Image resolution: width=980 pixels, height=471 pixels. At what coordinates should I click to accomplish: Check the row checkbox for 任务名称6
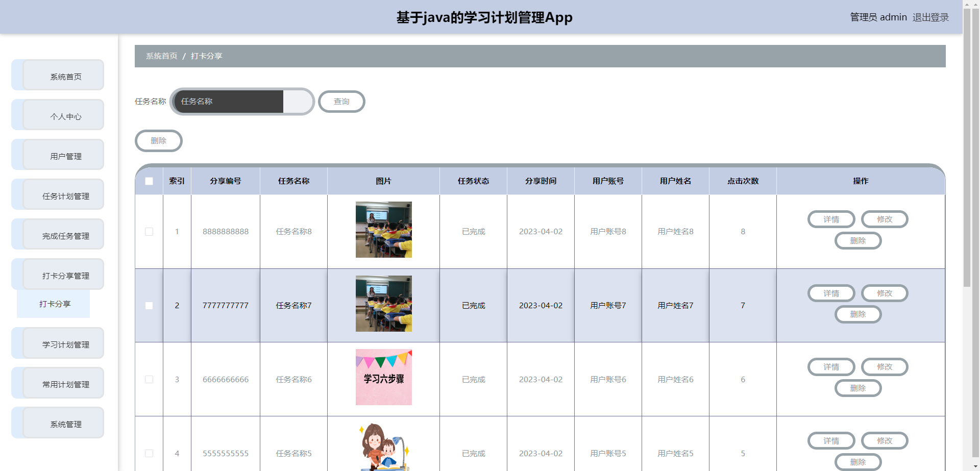149,379
